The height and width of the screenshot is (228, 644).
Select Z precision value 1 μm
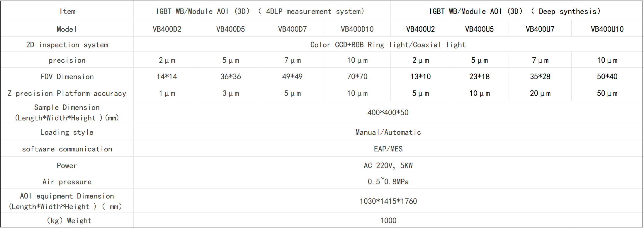click(x=167, y=93)
